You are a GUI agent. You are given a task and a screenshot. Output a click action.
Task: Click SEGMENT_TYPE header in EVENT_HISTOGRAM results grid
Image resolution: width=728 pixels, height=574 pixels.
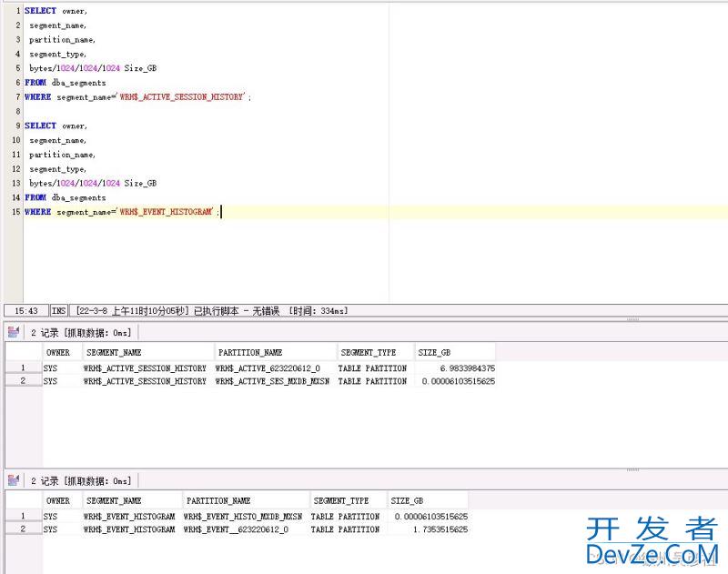click(349, 500)
